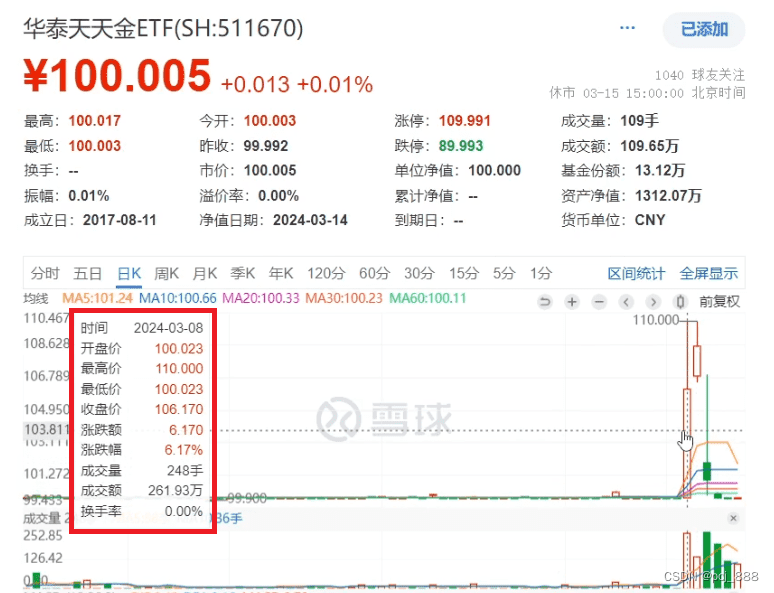Close the volume sub-chart panel
The image size is (774, 593).
(x=733, y=518)
